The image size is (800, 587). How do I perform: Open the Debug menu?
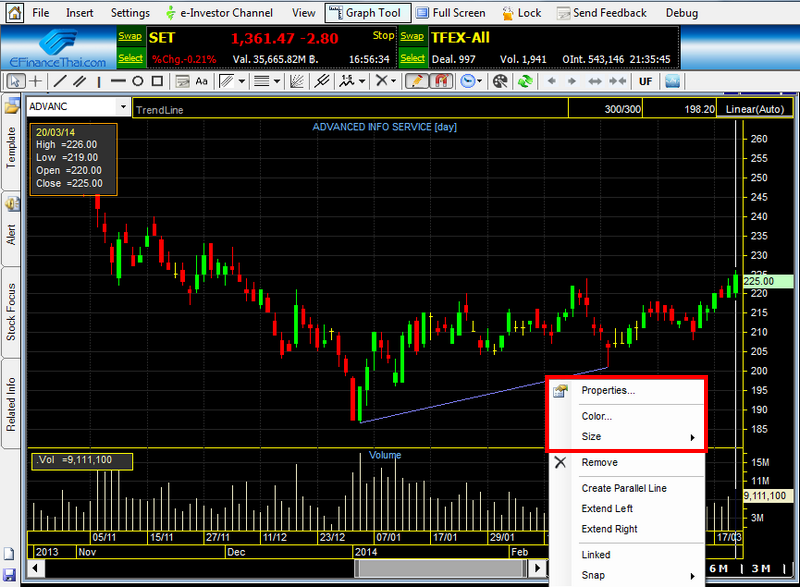point(682,13)
